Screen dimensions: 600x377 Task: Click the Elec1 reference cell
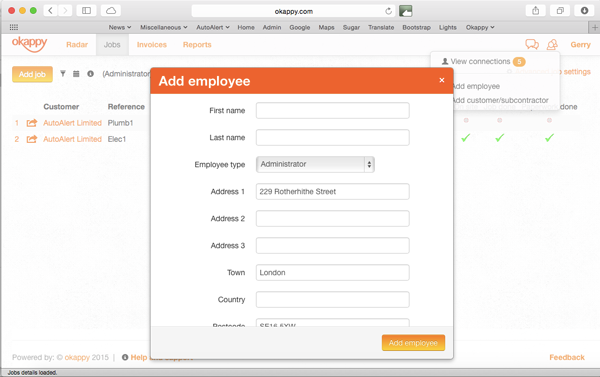click(x=117, y=139)
